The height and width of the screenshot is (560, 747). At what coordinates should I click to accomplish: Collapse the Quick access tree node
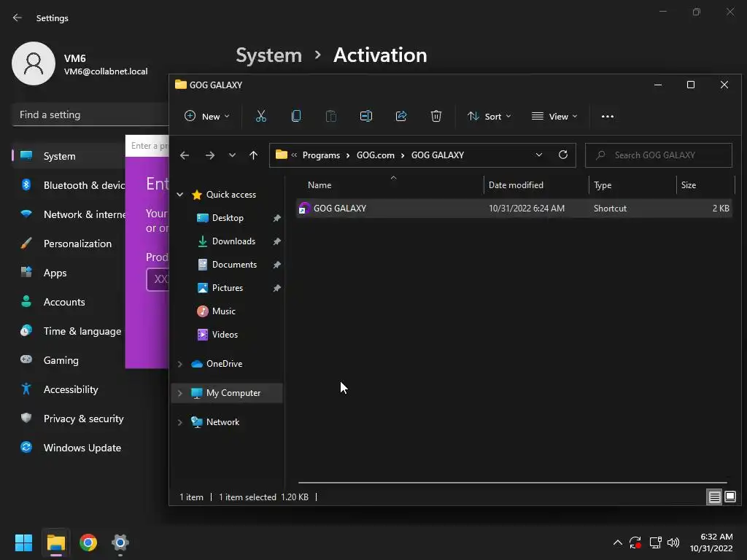pyautogui.click(x=180, y=194)
